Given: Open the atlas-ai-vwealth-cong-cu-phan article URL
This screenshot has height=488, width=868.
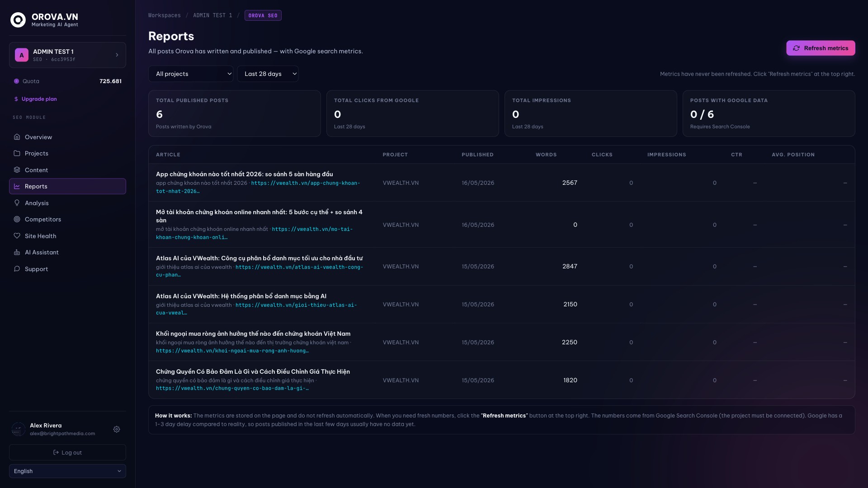Looking at the screenshot, I should tap(259, 271).
